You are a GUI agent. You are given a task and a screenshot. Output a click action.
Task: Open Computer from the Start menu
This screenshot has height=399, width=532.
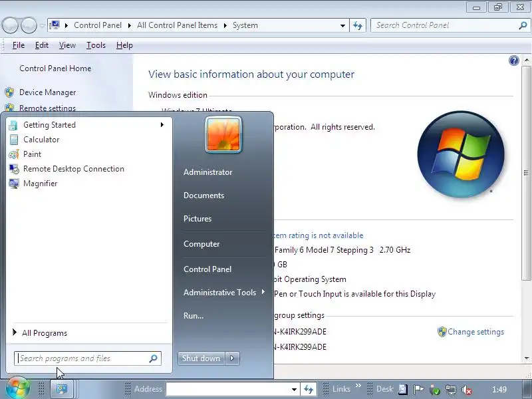(201, 244)
